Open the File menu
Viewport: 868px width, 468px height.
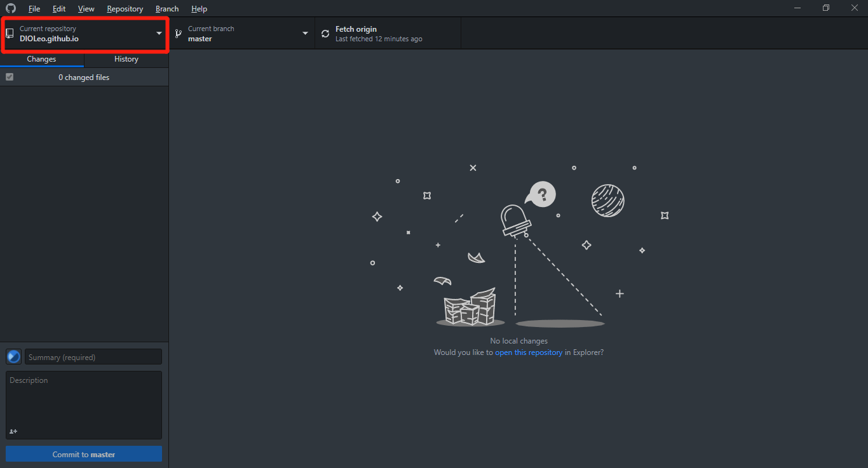click(34, 9)
